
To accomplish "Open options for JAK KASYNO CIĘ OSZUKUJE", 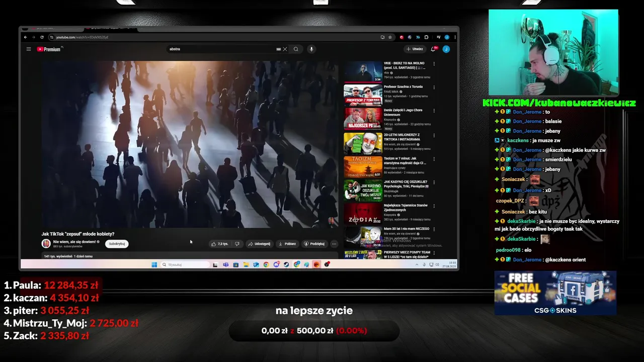I will click(x=434, y=182).
